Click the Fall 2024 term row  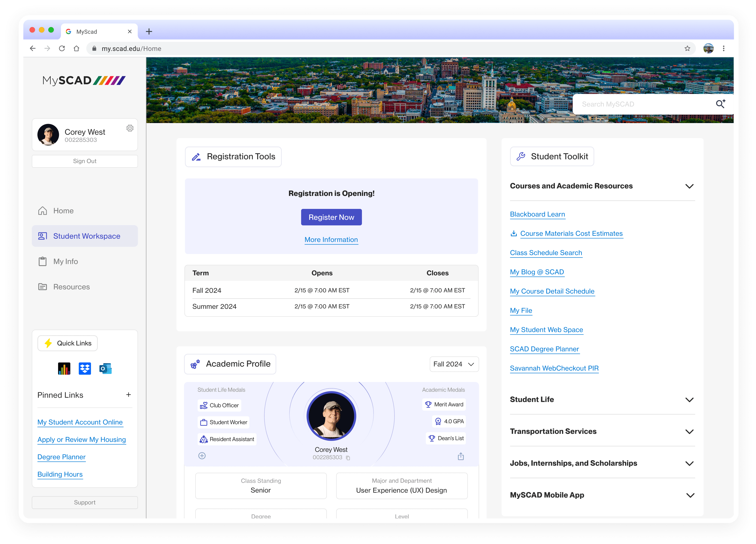click(x=331, y=290)
